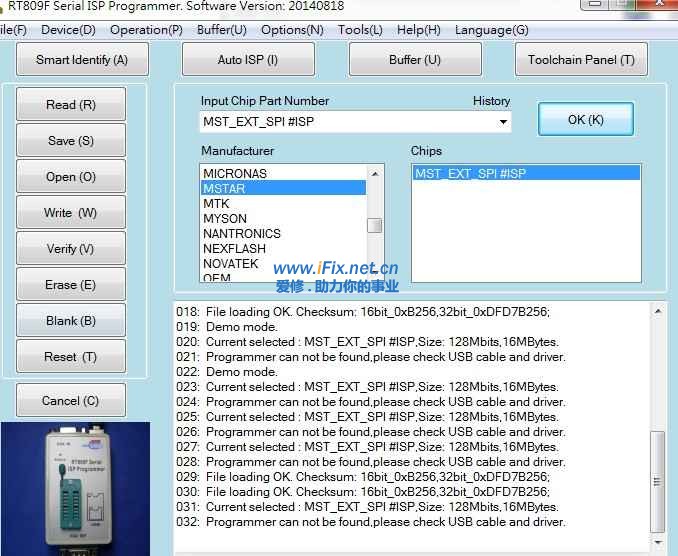Click the Read (R) button
678x556 pixels.
(71, 105)
